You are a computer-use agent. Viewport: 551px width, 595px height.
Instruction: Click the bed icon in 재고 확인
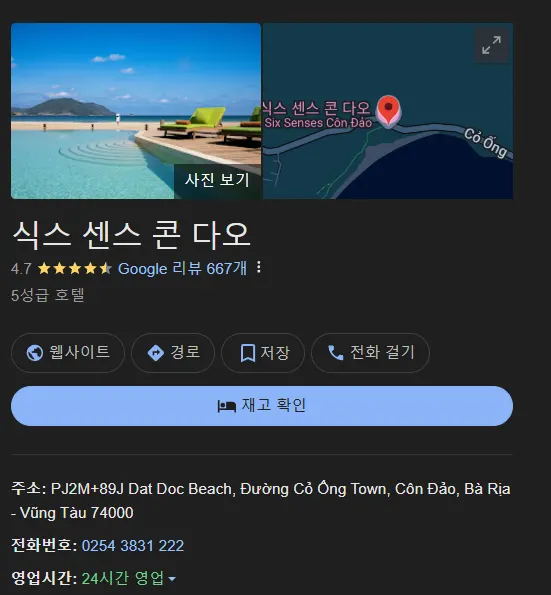click(x=227, y=406)
